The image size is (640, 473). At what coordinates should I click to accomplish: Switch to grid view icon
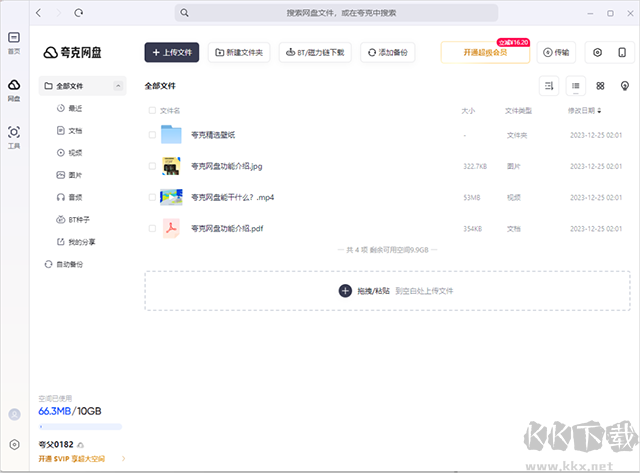point(600,86)
